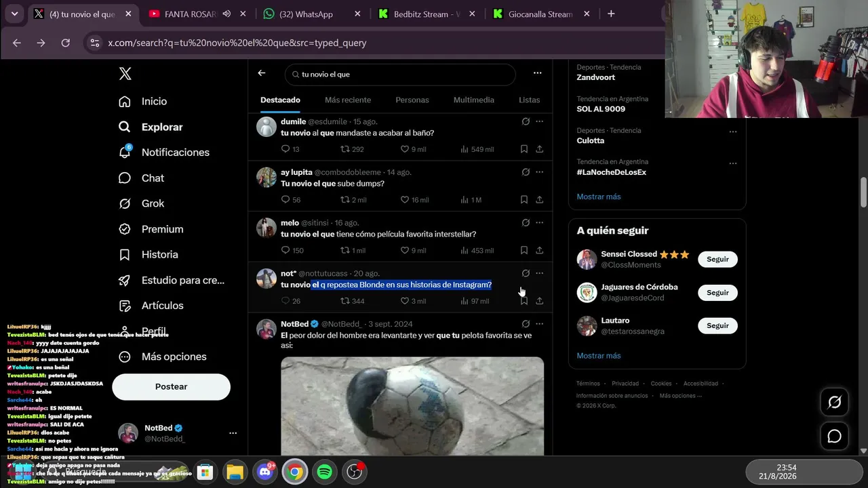
Task: Open the floating Grok button
Action: 835,402
